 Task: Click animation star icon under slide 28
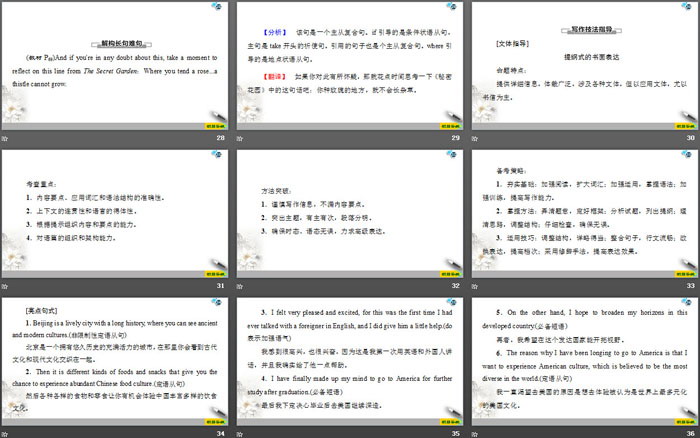4,138
